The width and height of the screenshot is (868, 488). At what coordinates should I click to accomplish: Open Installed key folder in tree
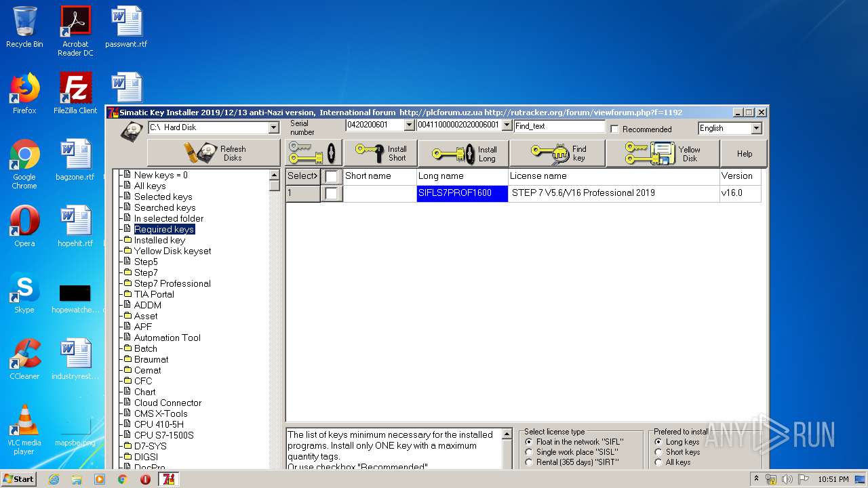click(159, 240)
